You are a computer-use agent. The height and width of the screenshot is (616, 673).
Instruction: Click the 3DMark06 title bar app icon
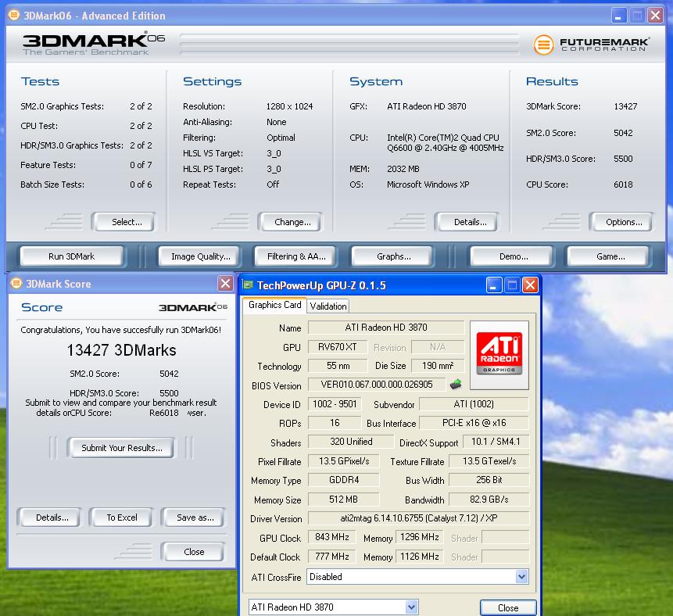[14, 16]
